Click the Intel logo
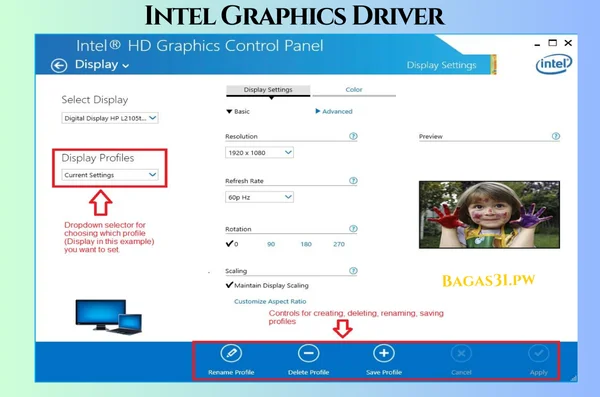This screenshot has height=397, width=600. point(554,64)
